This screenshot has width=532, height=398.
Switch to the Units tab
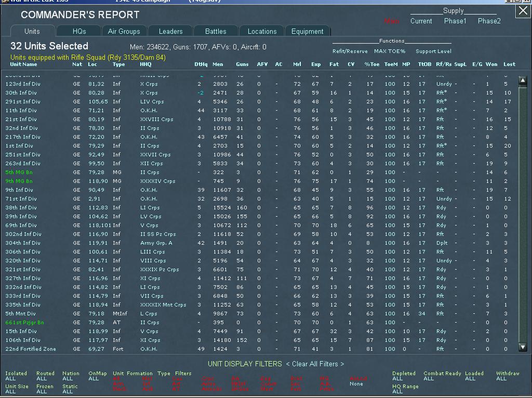click(x=32, y=31)
